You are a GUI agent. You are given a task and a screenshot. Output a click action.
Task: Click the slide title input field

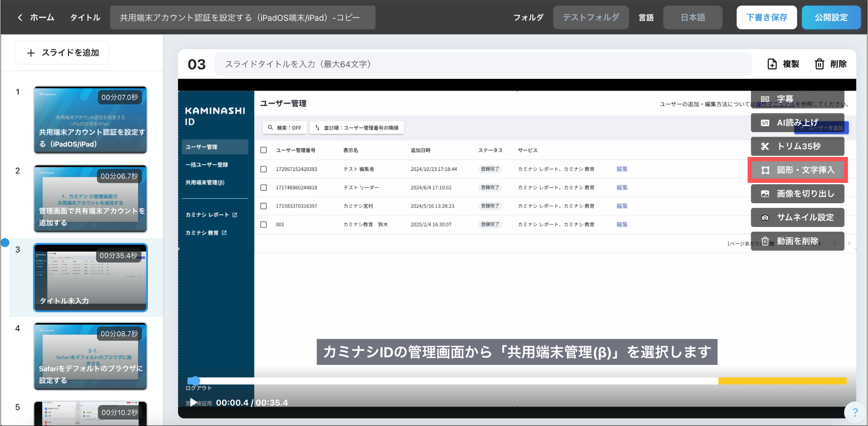483,64
